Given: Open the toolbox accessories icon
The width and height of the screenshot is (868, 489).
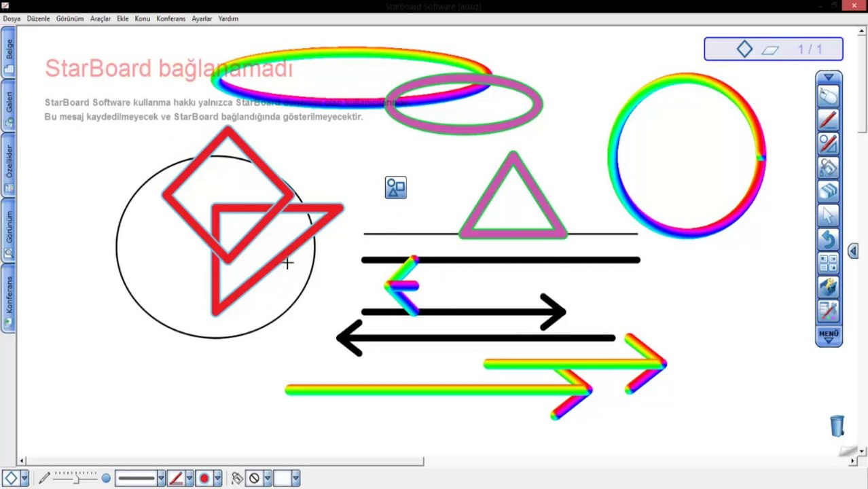Looking at the screenshot, I should pos(829,287).
